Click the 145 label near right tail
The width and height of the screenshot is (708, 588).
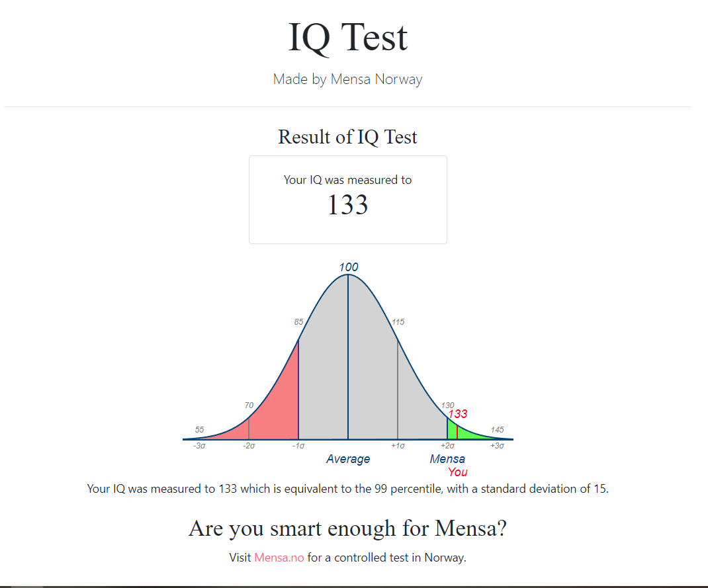pyautogui.click(x=497, y=430)
